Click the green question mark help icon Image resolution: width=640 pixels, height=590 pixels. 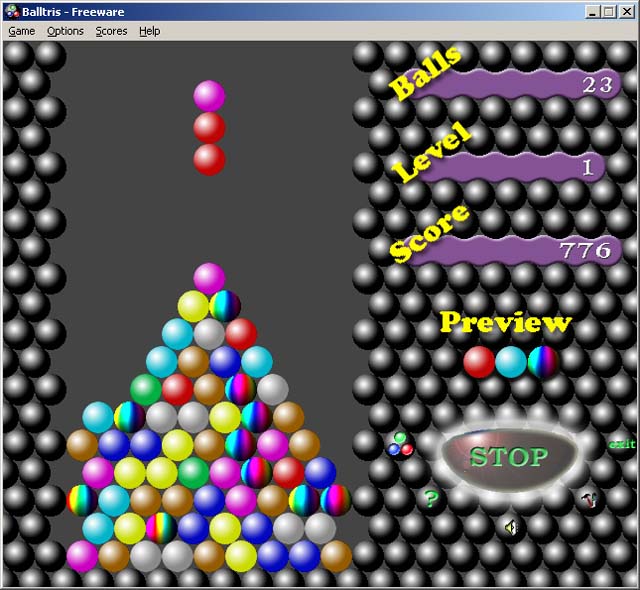tap(431, 499)
